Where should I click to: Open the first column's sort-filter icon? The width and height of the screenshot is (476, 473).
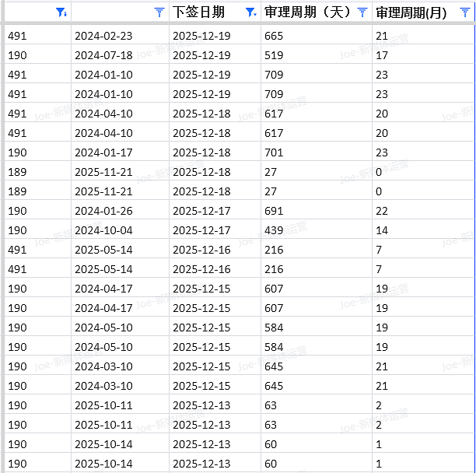point(61,12)
